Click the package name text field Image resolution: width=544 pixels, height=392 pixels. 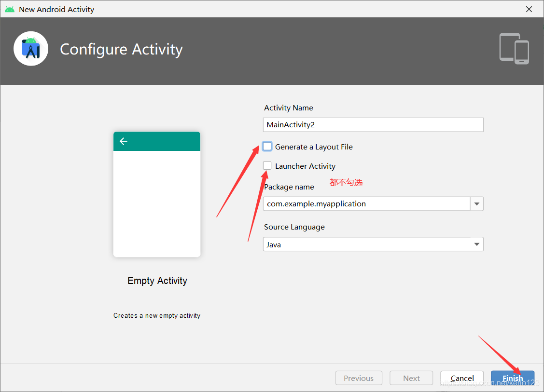coord(367,204)
